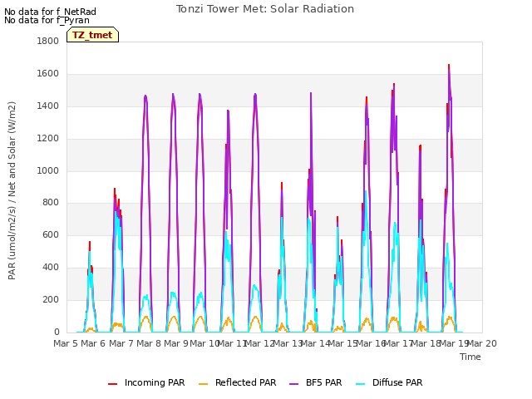Click the 600 y-axis tick label
532x399 pixels.
pyautogui.click(x=51, y=234)
